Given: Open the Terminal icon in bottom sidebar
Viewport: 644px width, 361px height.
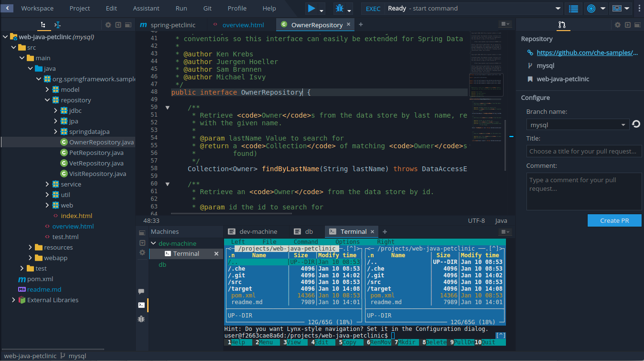Looking at the screenshot, I should tap(141, 305).
